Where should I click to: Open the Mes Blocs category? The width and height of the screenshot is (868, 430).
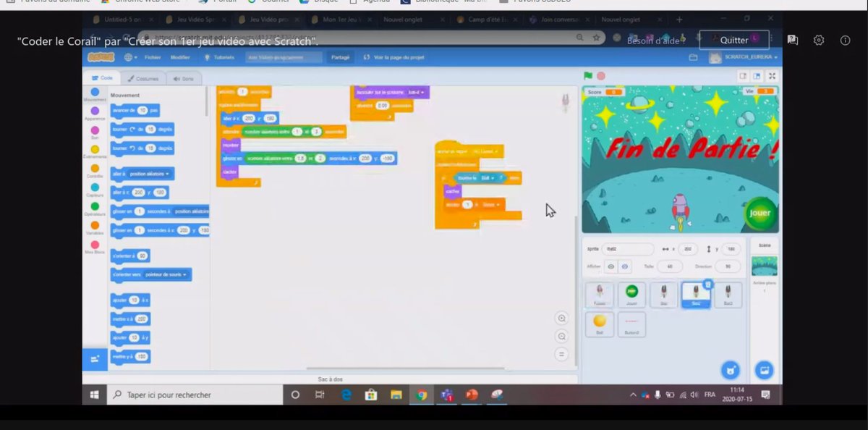(x=95, y=248)
